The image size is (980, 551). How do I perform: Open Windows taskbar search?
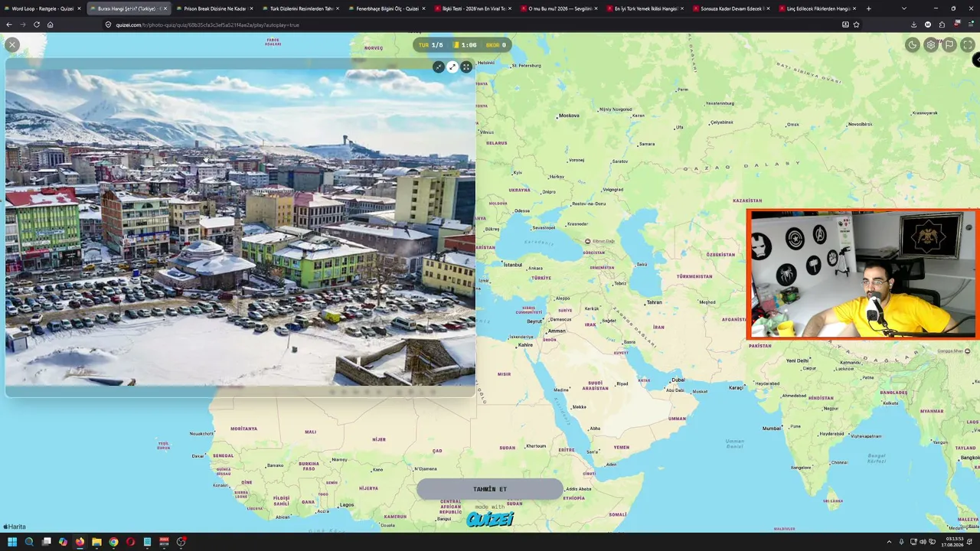point(29,542)
